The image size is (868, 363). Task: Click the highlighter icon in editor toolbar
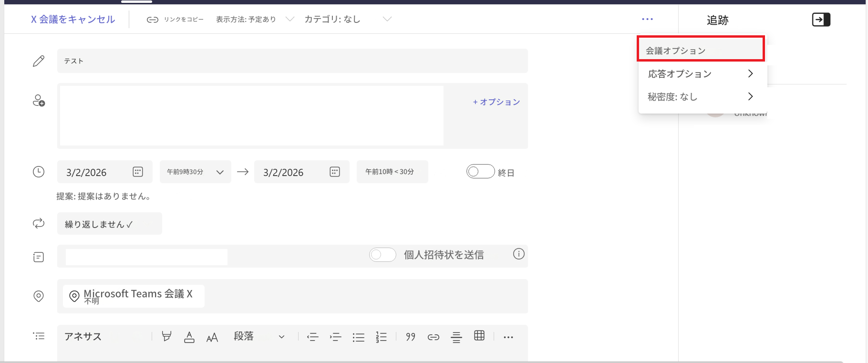click(166, 337)
